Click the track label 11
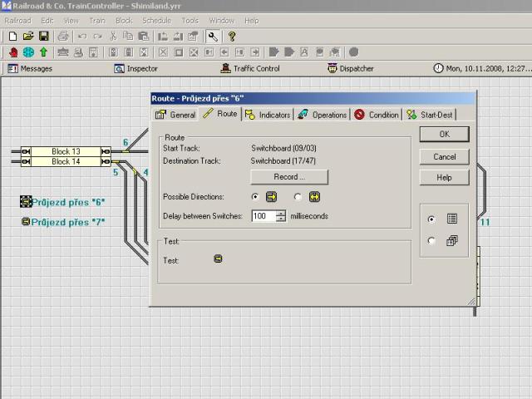The height and width of the screenshot is (399, 532). pos(485,222)
